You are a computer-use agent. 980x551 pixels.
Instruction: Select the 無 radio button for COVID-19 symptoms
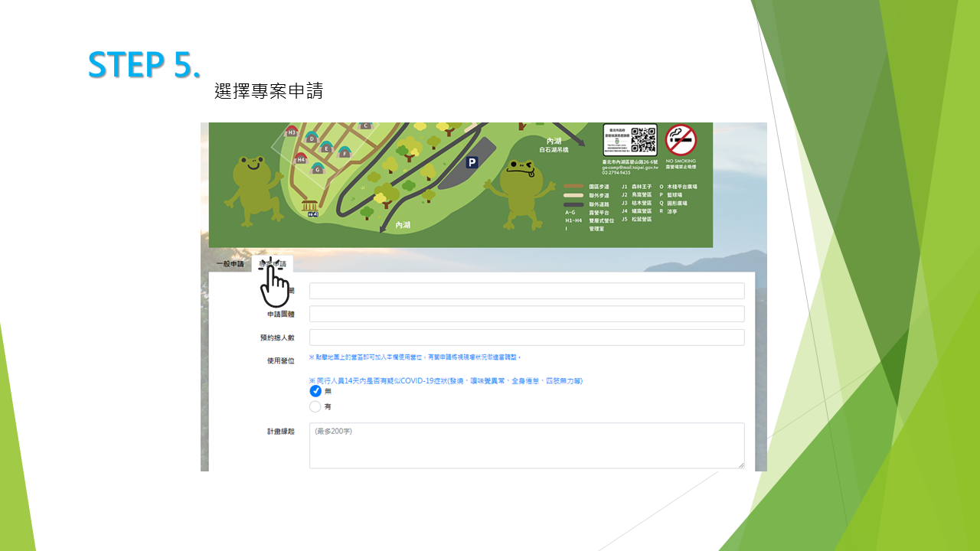[x=315, y=391]
